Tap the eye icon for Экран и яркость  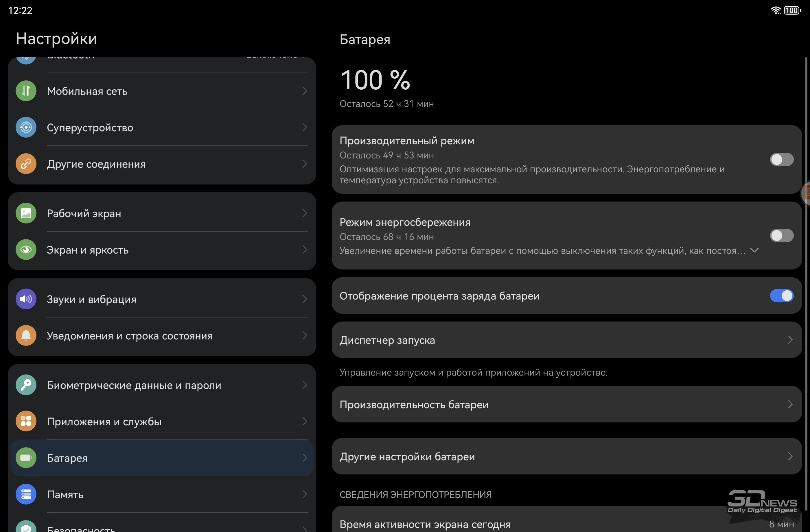[26, 250]
